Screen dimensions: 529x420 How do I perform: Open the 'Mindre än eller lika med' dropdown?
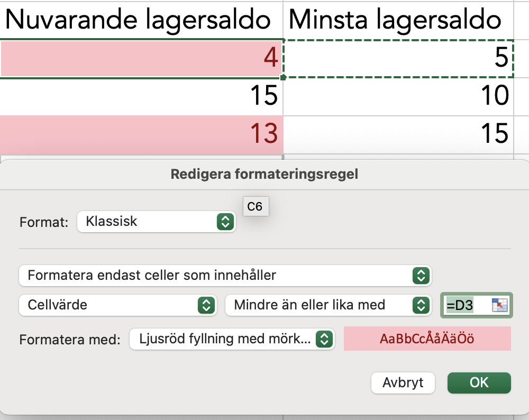(x=327, y=305)
